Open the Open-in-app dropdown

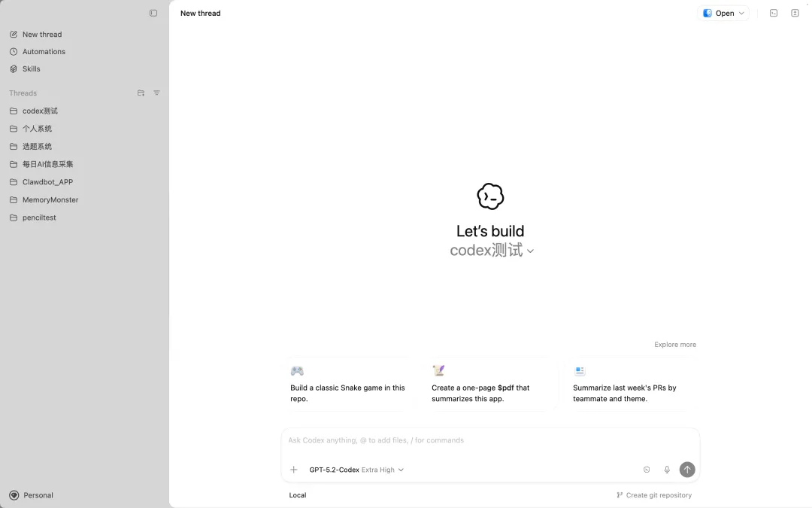723,13
